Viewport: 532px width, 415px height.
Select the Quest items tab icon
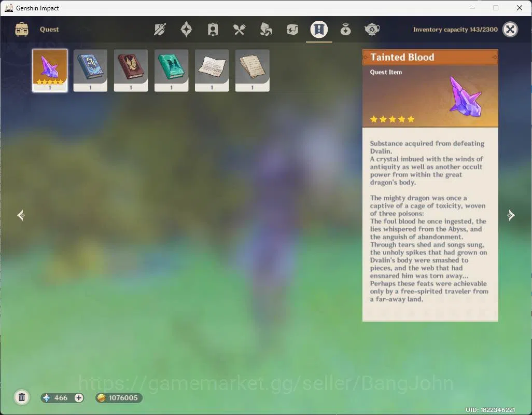(x=319, y=30)
